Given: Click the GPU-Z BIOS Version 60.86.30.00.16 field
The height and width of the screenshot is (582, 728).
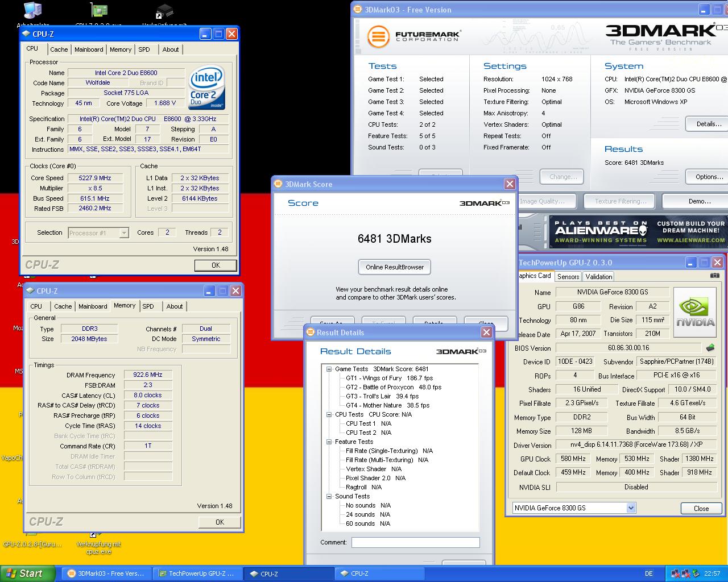Looking at the screenshot, I should pyautogui.click(x=628, y=348).
